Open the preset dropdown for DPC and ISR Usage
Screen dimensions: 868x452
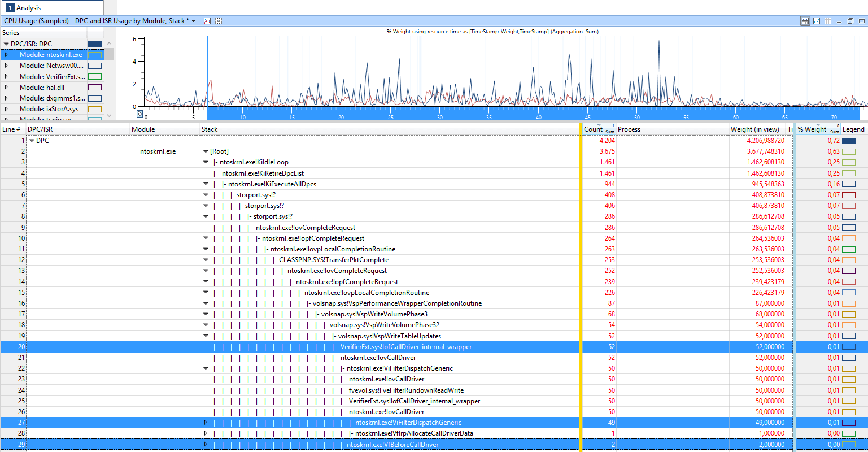coord(194,21)
